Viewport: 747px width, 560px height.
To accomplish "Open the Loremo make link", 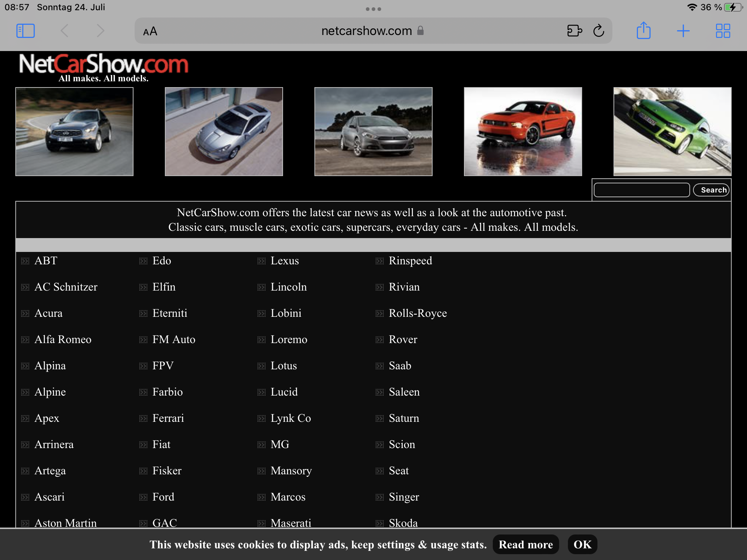I will 289,339.
